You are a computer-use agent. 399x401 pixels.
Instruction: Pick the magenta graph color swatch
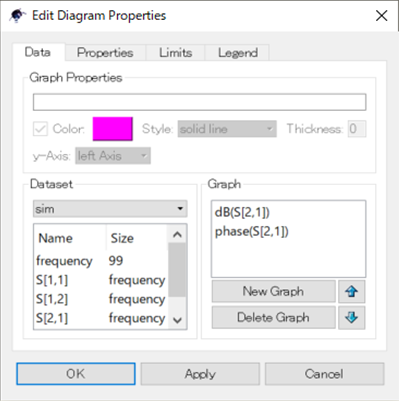click(x=113, y=129)
